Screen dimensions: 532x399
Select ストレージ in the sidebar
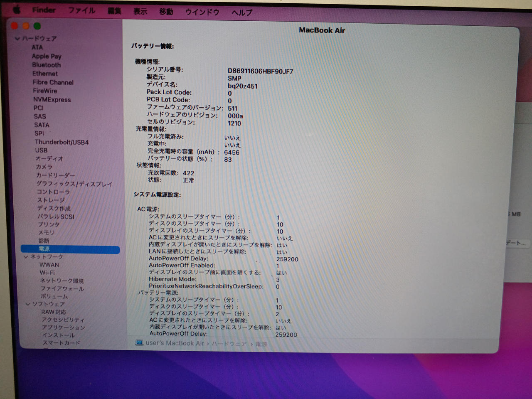point(51,200)
